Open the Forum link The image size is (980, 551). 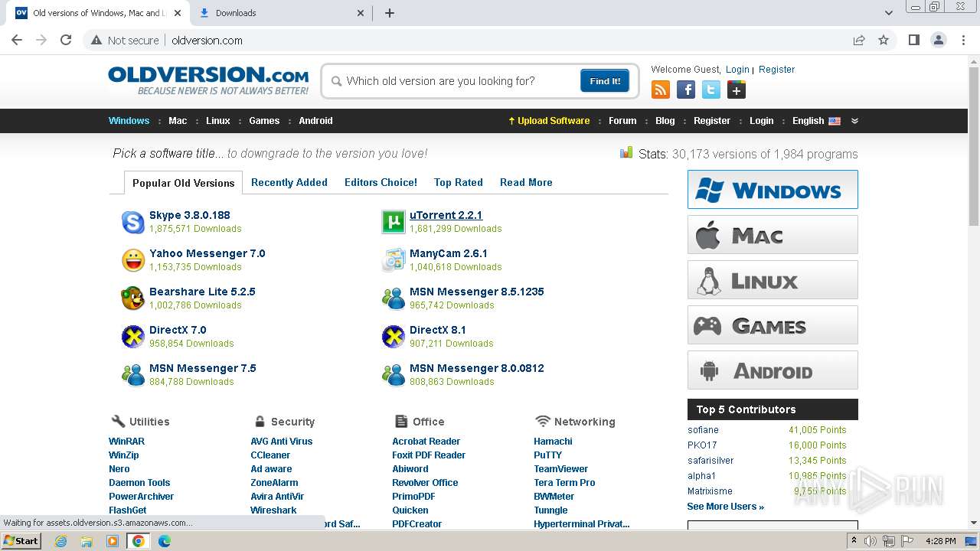point(622,121)
